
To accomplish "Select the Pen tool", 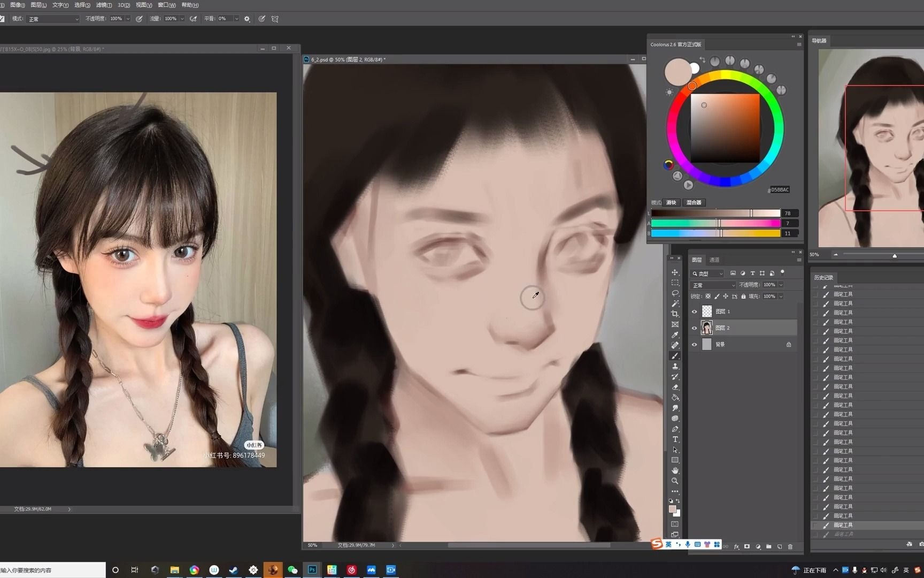I will pyautogui.click(x=675, y=429).
